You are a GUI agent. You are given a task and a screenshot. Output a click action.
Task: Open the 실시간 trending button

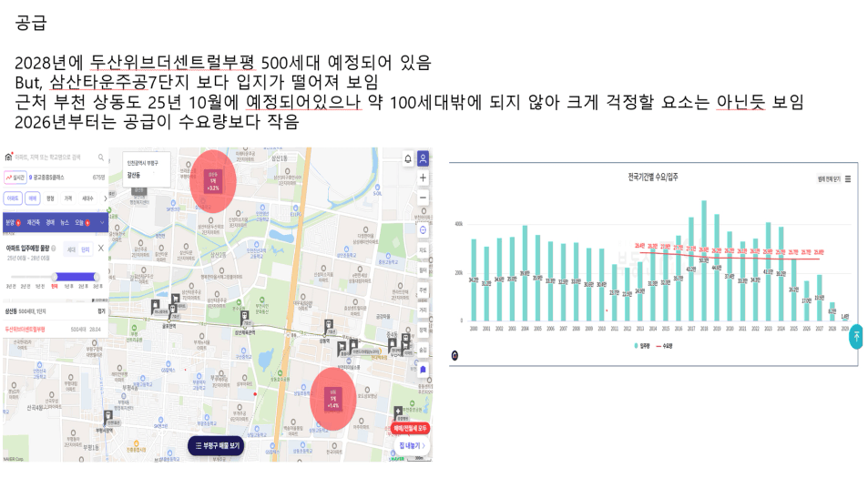click(15, 178)
